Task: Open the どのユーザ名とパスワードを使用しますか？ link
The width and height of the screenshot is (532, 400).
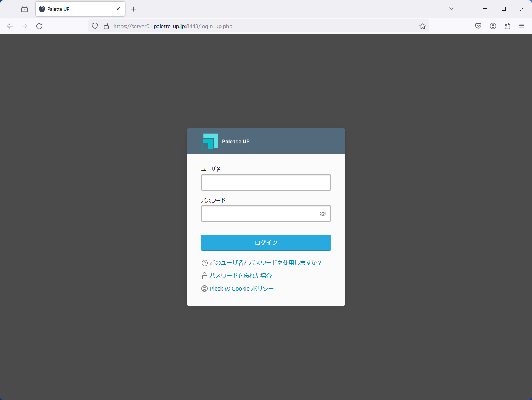Action: [266, 263]
